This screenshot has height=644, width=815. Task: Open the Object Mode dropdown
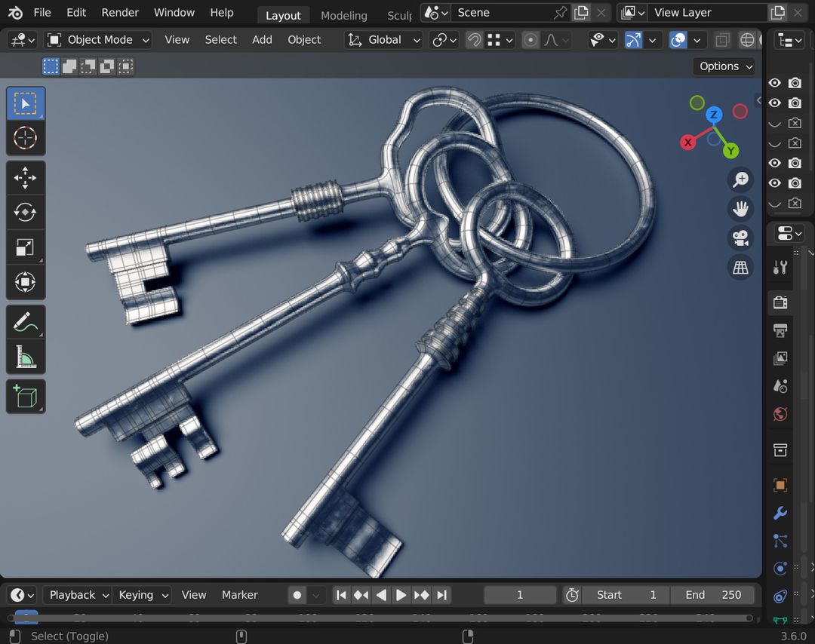(97, 40)
